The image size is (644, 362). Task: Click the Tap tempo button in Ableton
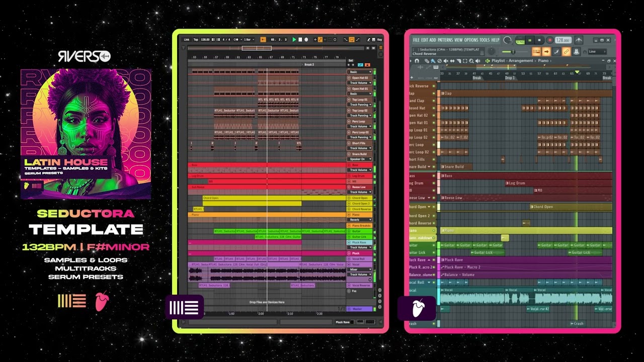(x=196, y=39)
